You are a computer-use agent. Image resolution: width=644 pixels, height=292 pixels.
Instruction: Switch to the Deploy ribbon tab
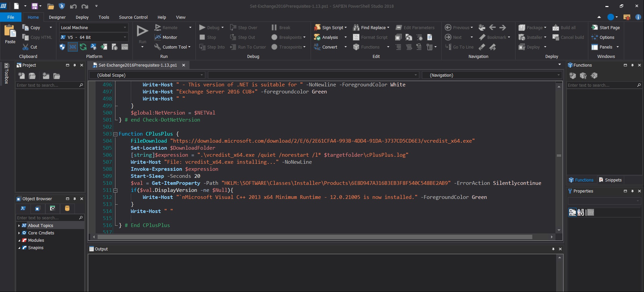click(82, 17)
